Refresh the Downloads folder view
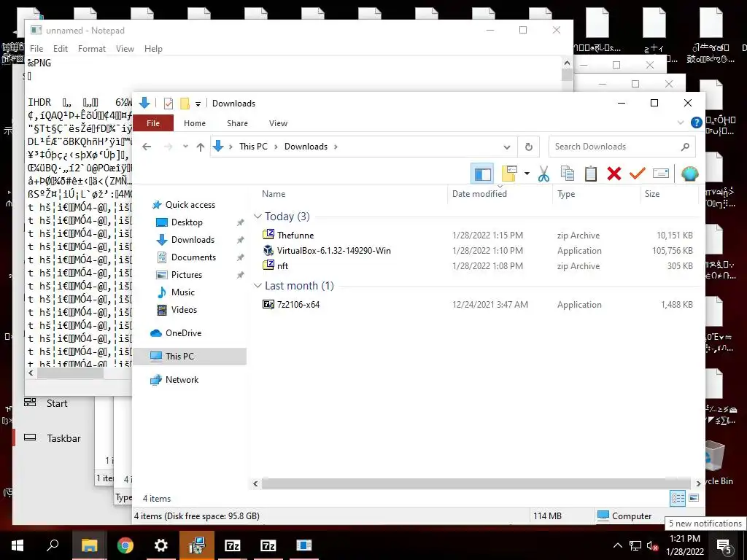Viewport: 747px width, 560px height. [528, 147]
